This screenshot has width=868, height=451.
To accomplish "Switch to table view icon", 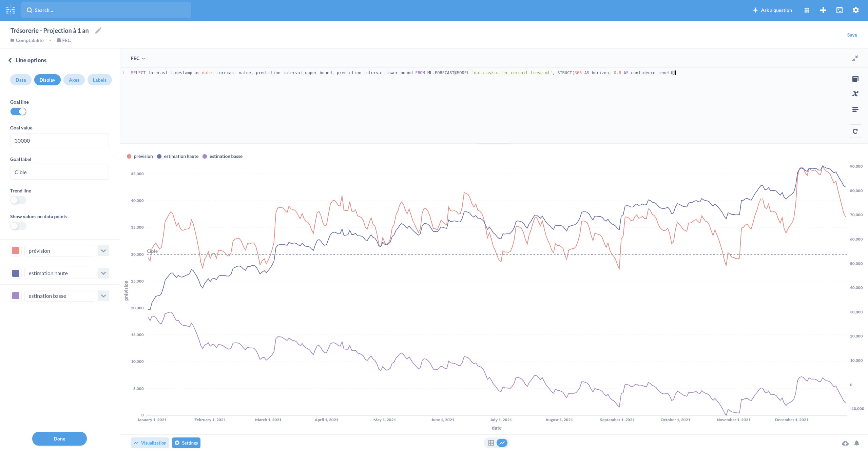I will (x=491, y=443).
